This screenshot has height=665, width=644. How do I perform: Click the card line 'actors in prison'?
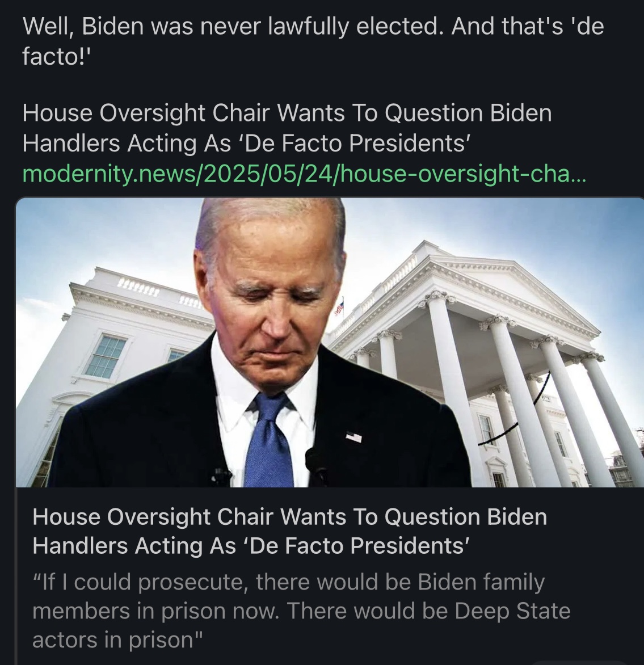point(117,639)
